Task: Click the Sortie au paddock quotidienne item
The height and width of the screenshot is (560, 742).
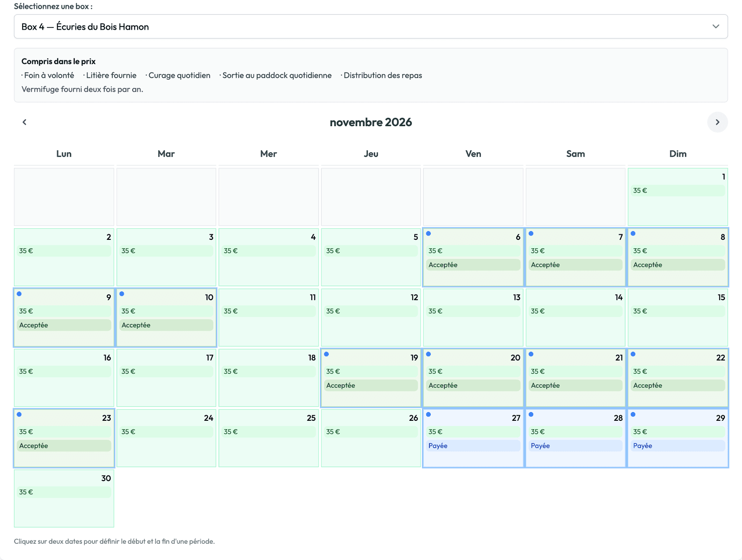Action: (x=275, y=75)
